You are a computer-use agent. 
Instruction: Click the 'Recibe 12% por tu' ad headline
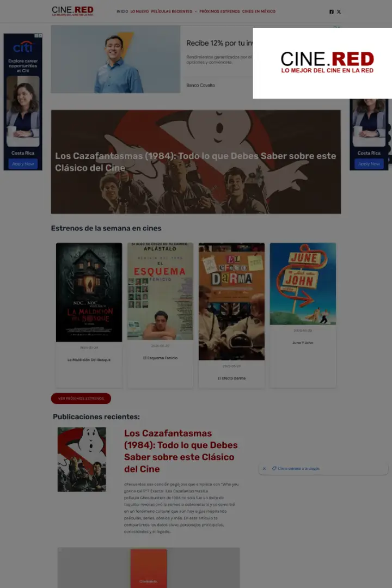click(x=219, y=43)
